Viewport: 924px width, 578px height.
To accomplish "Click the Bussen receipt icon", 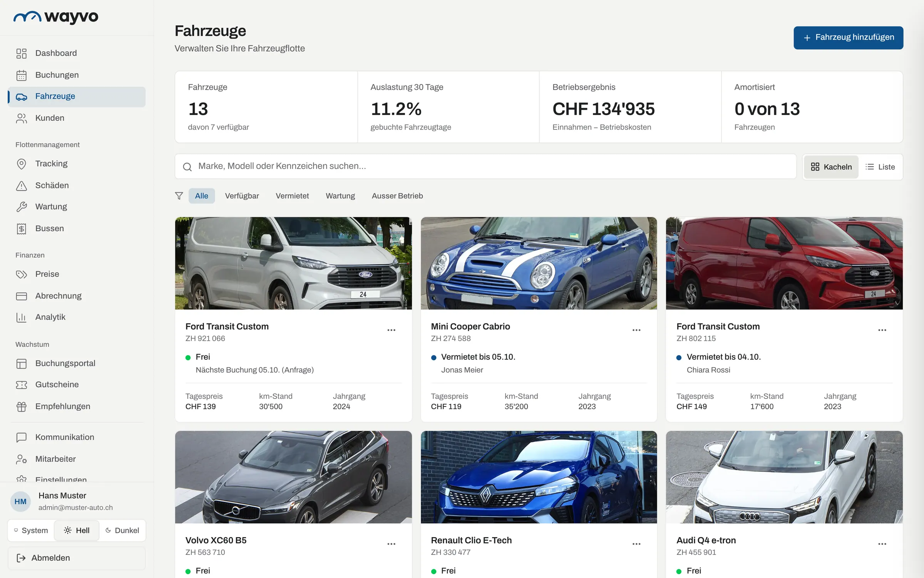I will [x=22, y=229].
